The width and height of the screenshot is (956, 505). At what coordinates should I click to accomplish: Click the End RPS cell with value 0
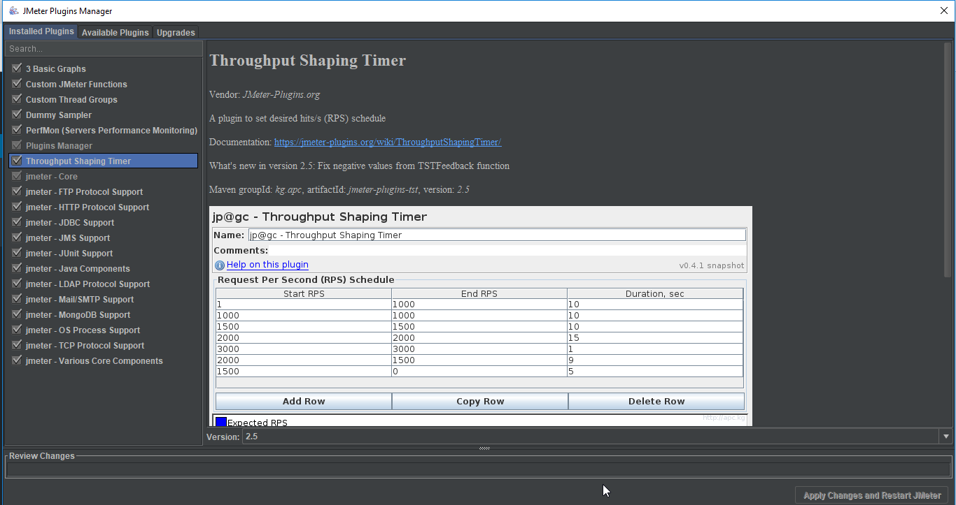point(479,371)
